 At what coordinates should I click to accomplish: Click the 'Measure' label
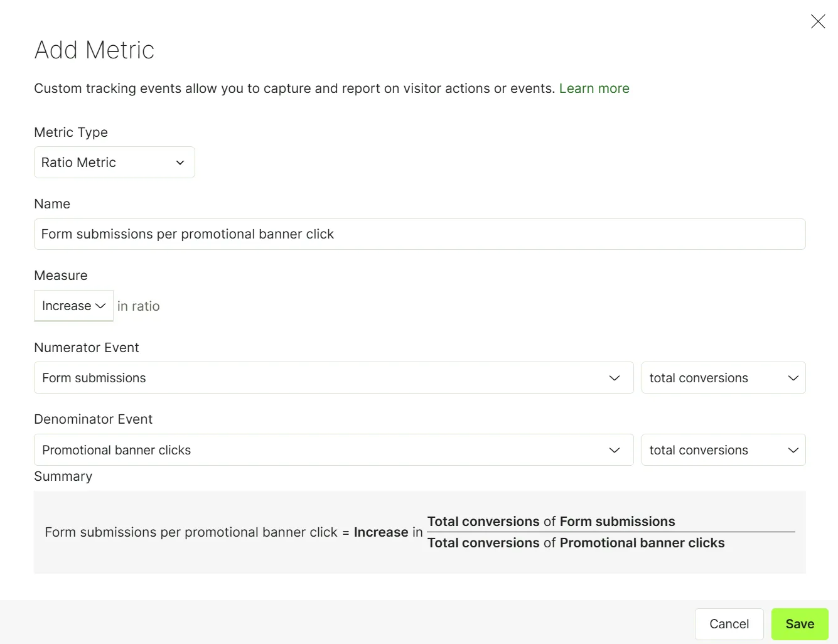click(x=61, y=276)
